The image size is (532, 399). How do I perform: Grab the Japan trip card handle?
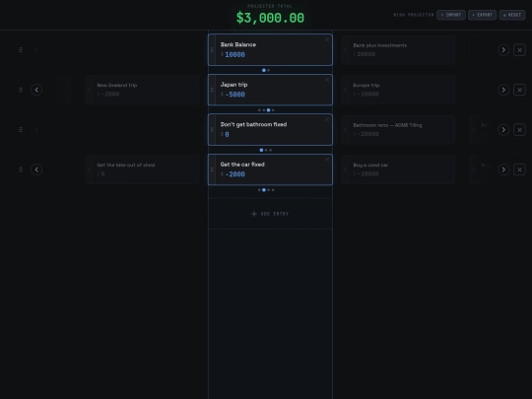(212, 90)
